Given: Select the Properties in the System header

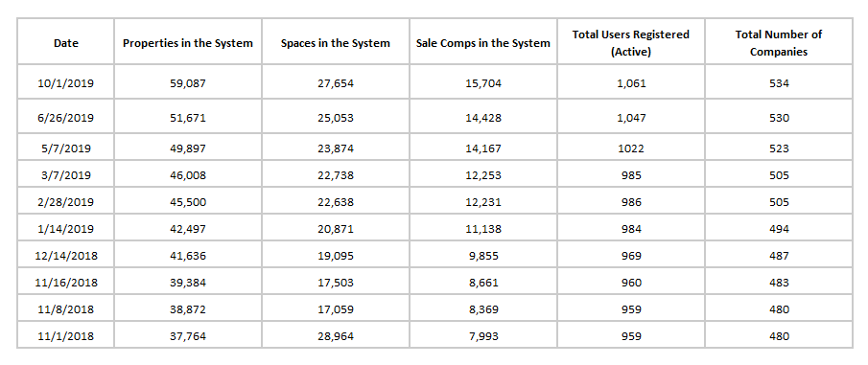Looking at the screenshot, I should click(188, 42).
